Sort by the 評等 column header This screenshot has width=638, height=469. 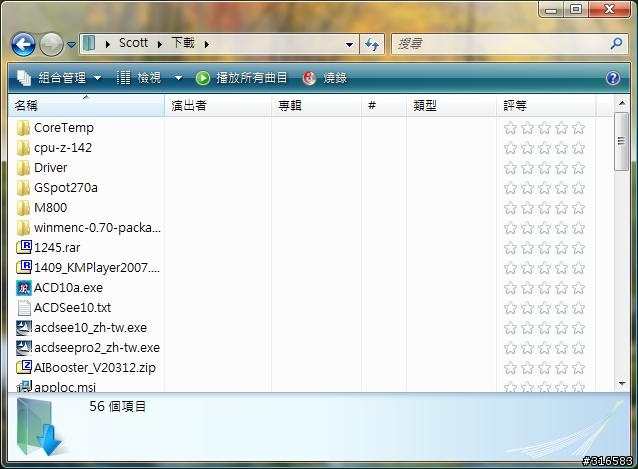546,106
